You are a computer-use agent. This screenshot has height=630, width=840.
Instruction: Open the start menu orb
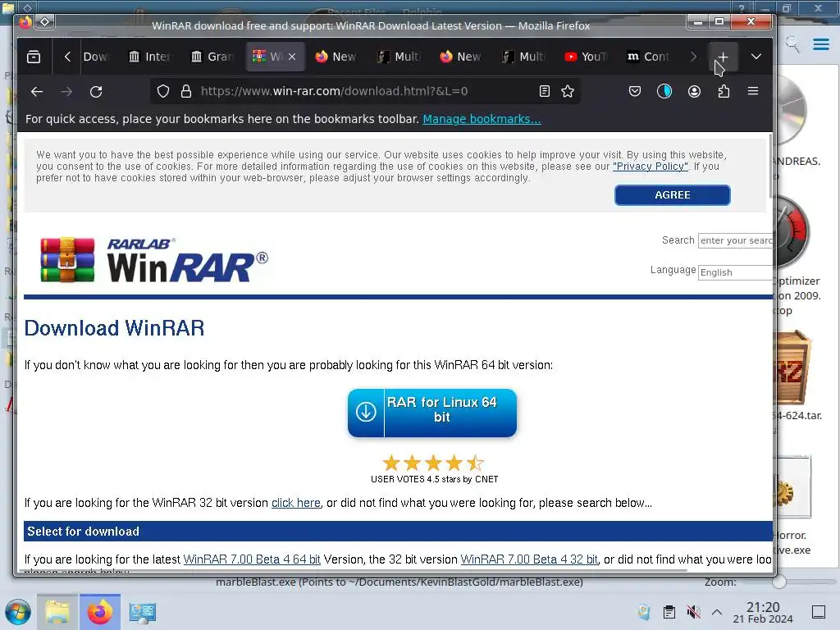[x=18, y=612]
